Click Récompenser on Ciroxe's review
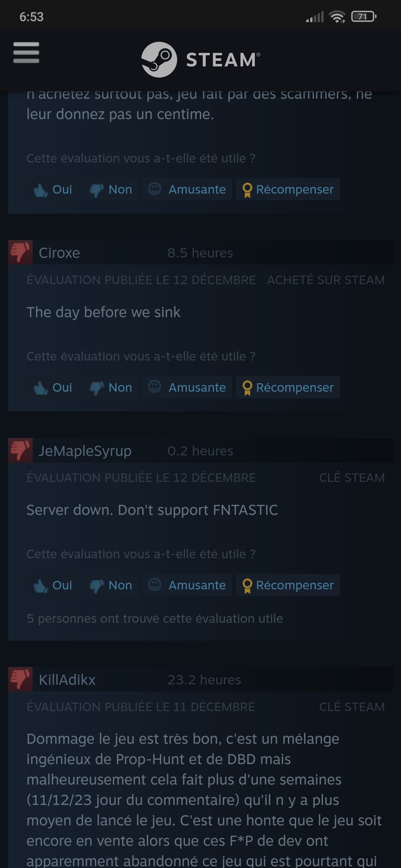The width and height of the screenshot is (401, 868). (288, 387)
